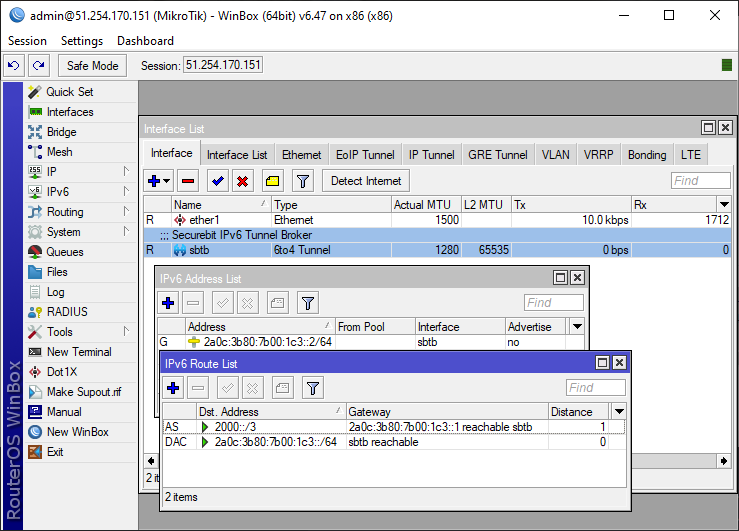Click filter icon in Interface List toolbar
The image size is (739, 531).
[x=303, y=181]
